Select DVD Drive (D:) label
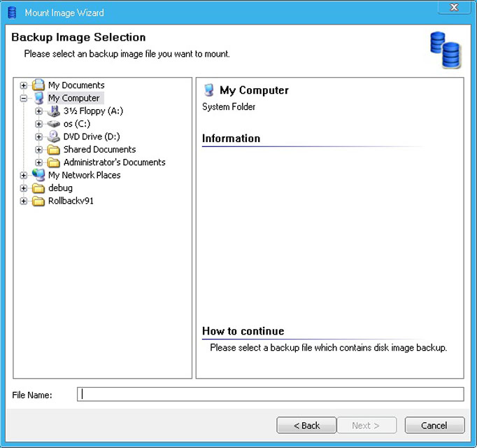 click(92, 136)
